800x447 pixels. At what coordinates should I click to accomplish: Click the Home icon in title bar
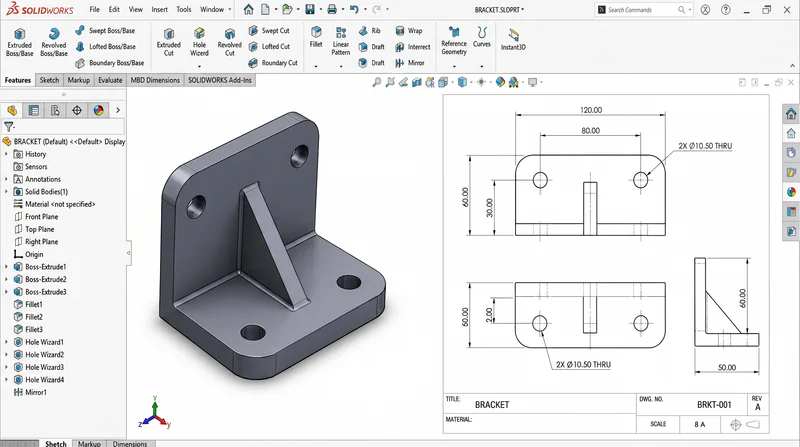click(x=248, y=9)
